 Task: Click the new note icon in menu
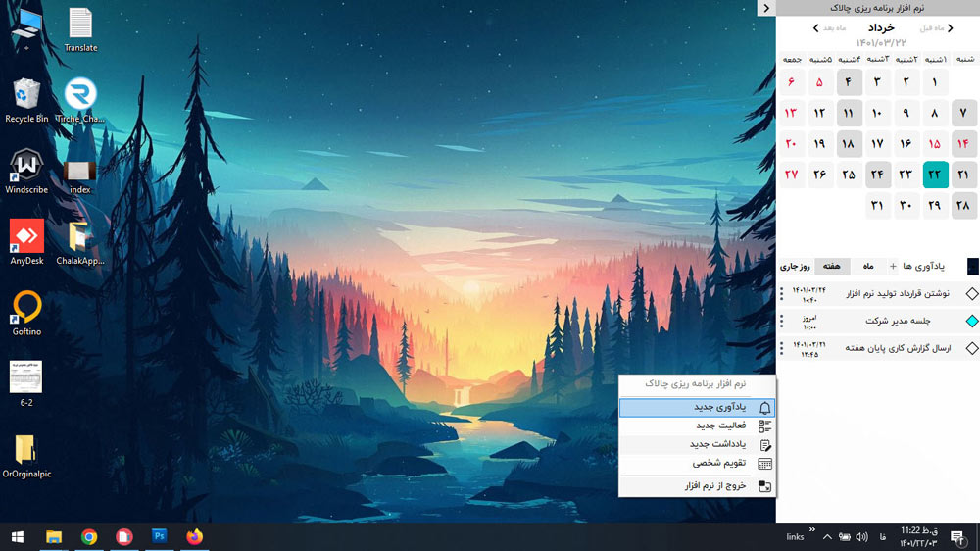pos(765,445)
